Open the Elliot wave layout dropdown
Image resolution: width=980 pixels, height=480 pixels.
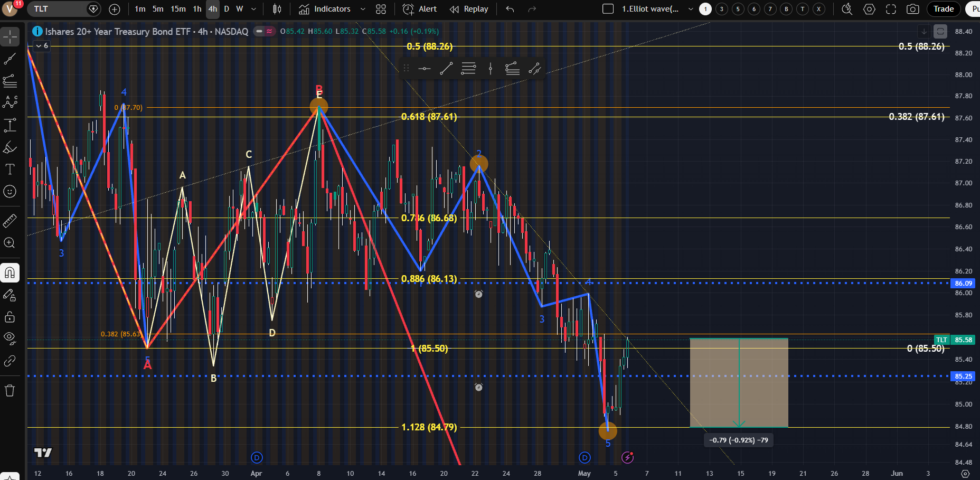[x=690, y=9]
